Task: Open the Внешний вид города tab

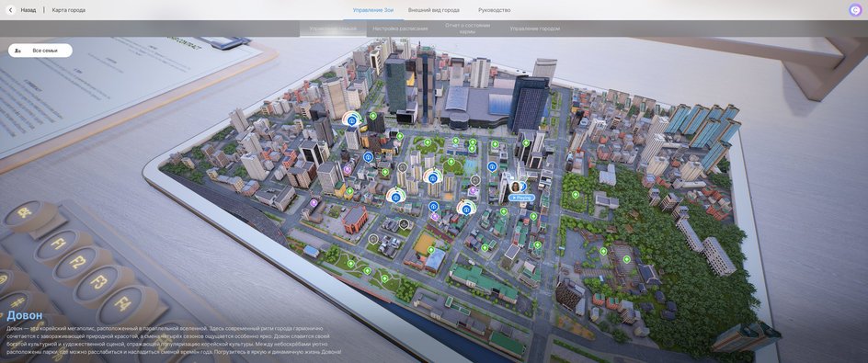Action: pos(434,10)
